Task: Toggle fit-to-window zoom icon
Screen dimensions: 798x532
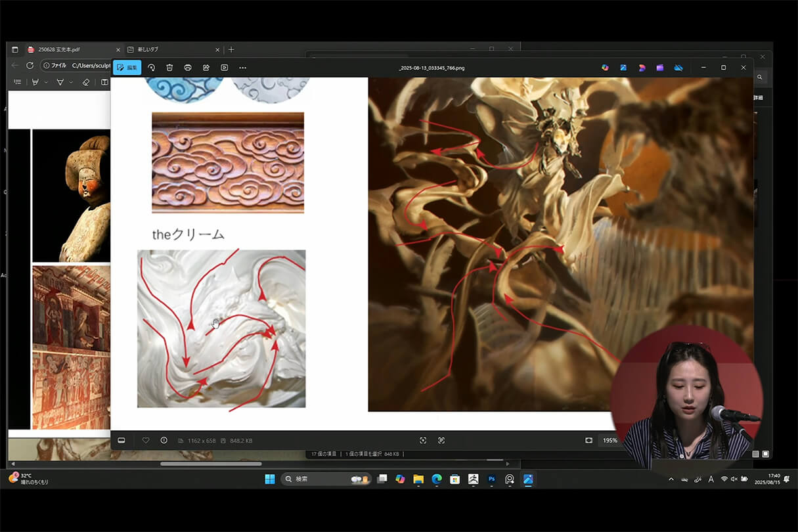Action: (588, 440)
